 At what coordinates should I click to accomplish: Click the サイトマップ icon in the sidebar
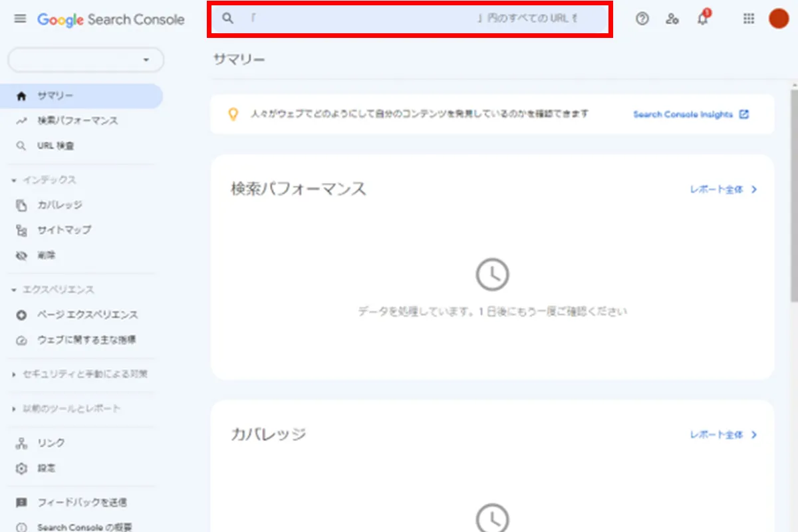(x=21, y=230)
